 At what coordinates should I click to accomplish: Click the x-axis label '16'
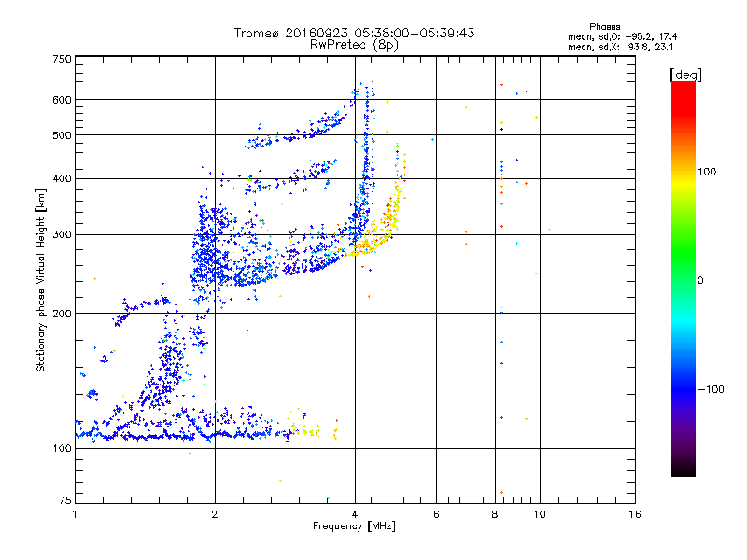click(635, 514)
